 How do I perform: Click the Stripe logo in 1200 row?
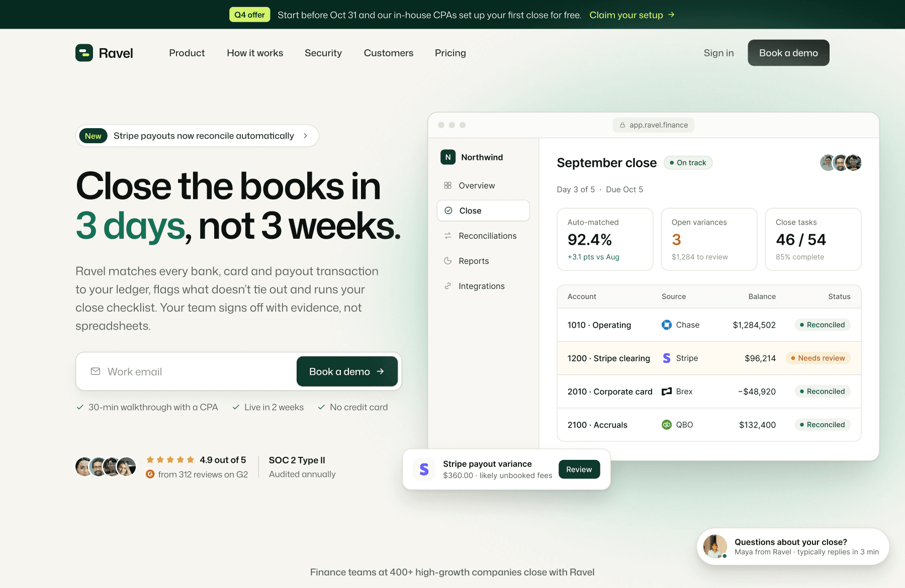pos(667,358)
